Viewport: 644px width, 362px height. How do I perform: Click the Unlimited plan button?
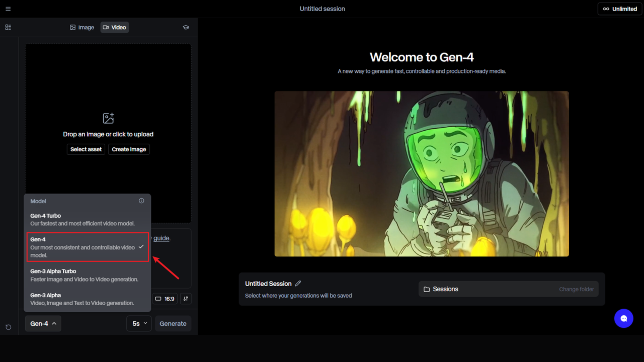click(x=620, y=9)
